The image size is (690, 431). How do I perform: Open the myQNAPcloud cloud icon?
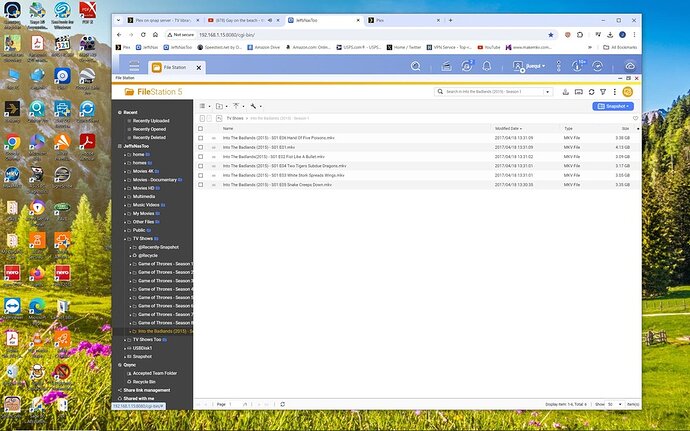tap(630, 66)
